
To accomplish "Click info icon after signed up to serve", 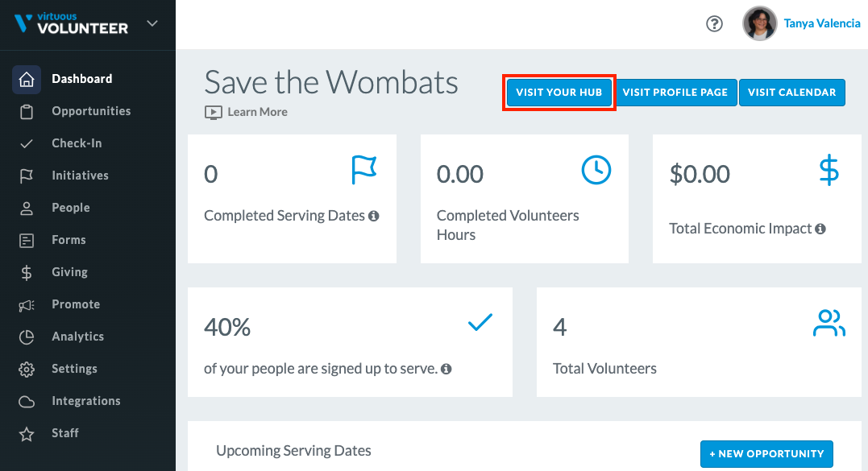I will 446,369.
